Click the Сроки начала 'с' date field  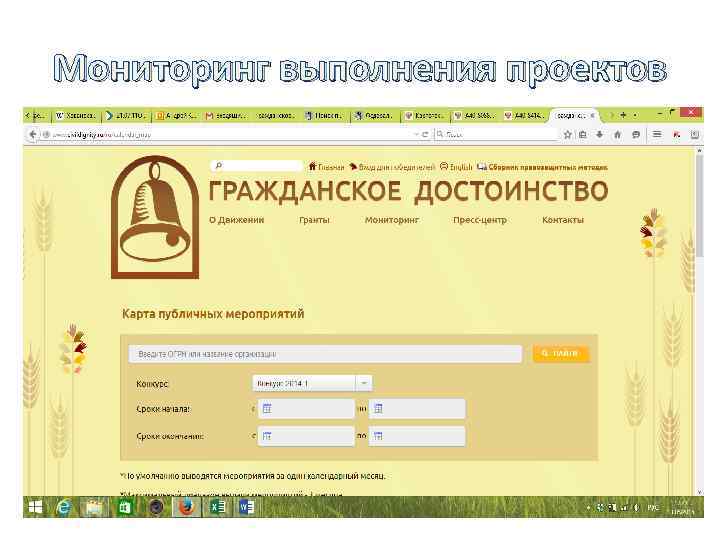(306, 408)
